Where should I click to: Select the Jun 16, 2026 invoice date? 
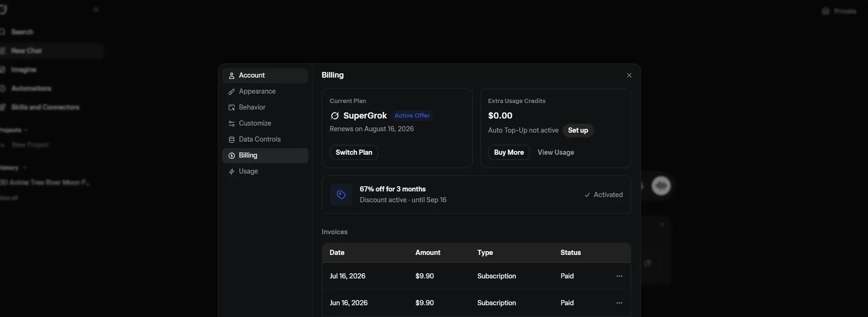[349, 303]
